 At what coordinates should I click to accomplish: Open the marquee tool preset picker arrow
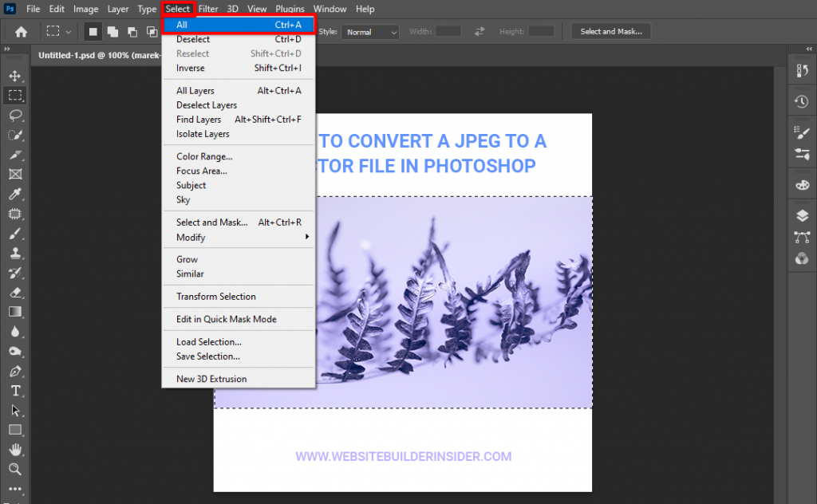point(69,32)
